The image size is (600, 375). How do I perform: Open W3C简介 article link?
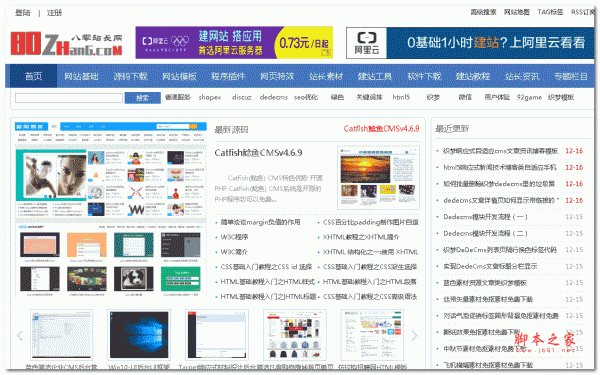point(234,252)
